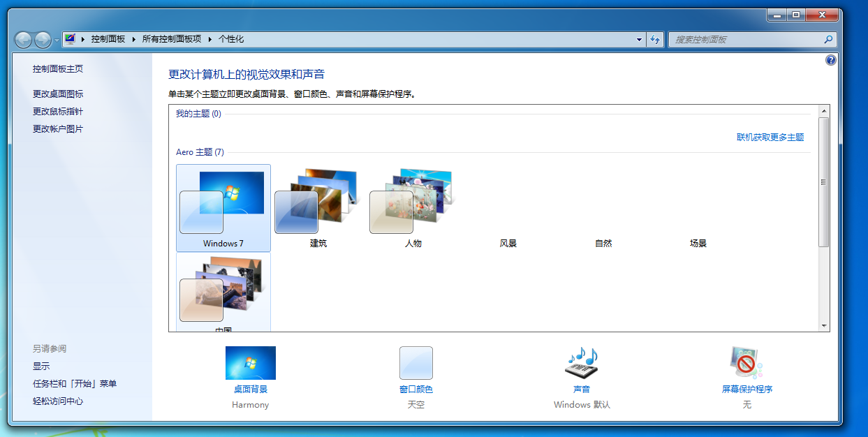Click the Aero 主题 (7) group header
The width and height of the screenshot is (868, 437).
[x=200, y=152]
